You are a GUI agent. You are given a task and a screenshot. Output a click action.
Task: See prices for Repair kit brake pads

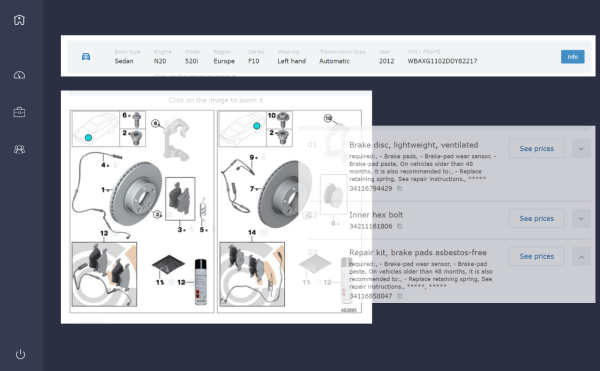tap(536, 257)
